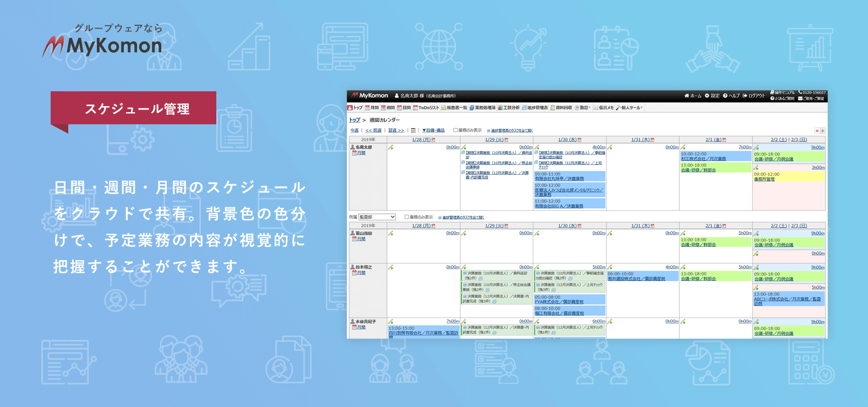
Task: Open 水谷真紀子's 月間 calendar link
Action: 361,327
